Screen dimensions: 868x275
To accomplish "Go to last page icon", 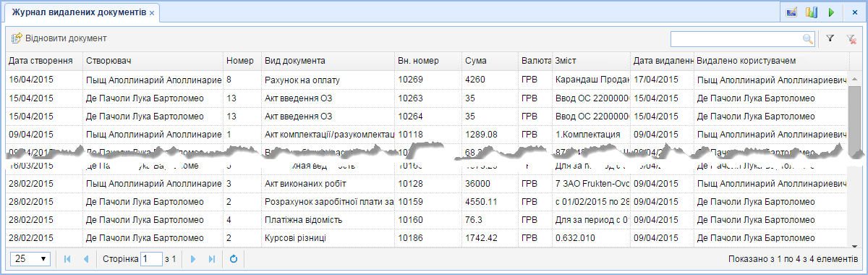I will pyautogui.click(x=212, y=258).
